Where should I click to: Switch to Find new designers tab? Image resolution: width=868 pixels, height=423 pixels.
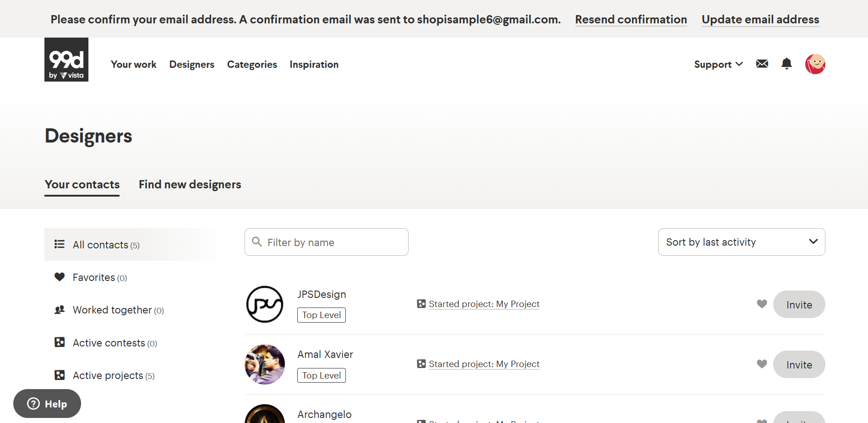point(190,184)
